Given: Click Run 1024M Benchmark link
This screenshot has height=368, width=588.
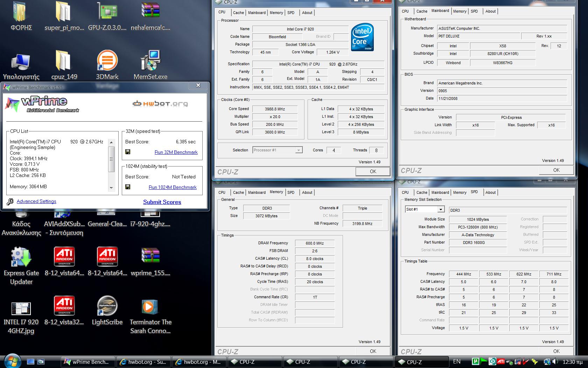Looking at the screenshot, I should click(x=173, y=187).
